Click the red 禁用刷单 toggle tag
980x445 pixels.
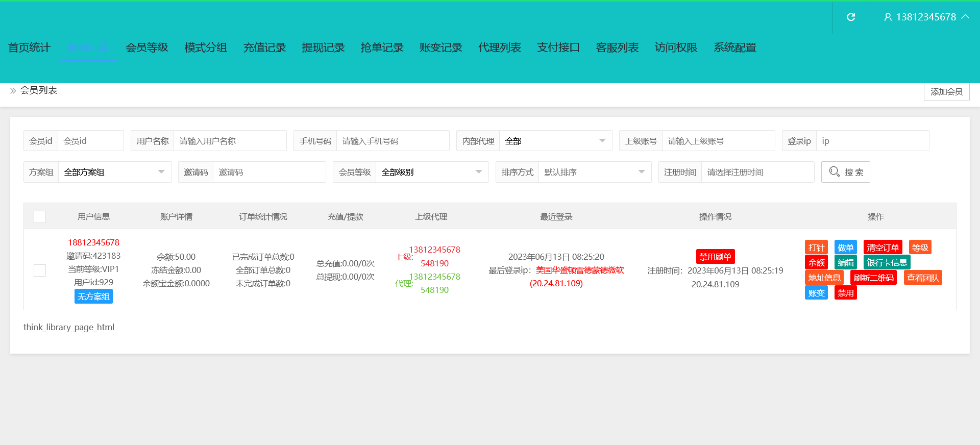coord(715,257)
